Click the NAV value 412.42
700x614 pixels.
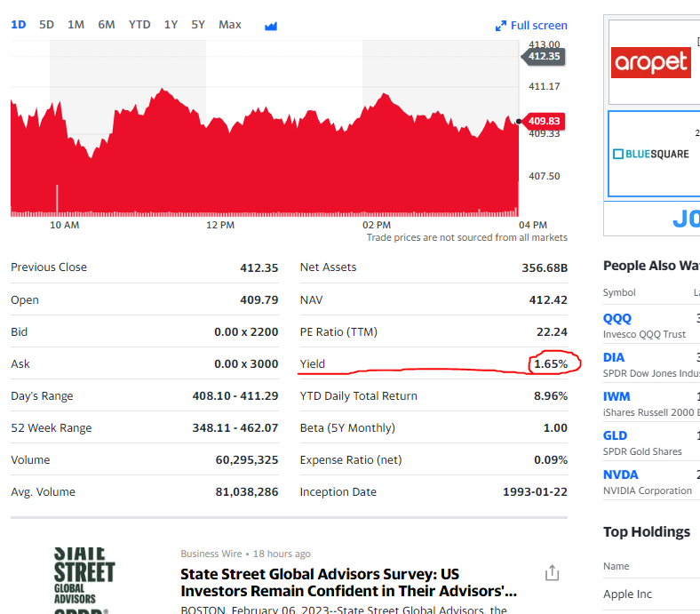(x=548, y=299)
